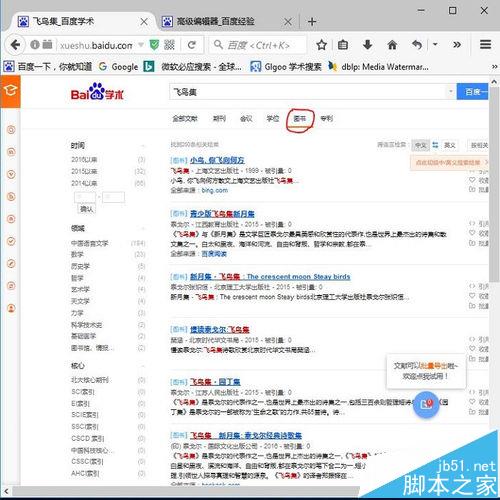Image resolution: width=500 pixels, height=500 pixels.
Task: Open the address bar history dropdown arrow
Action: point(141,45)
